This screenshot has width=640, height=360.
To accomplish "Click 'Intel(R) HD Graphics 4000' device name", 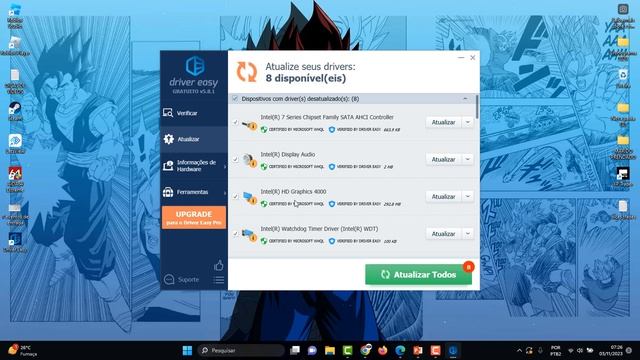I will tap(293, 191).
